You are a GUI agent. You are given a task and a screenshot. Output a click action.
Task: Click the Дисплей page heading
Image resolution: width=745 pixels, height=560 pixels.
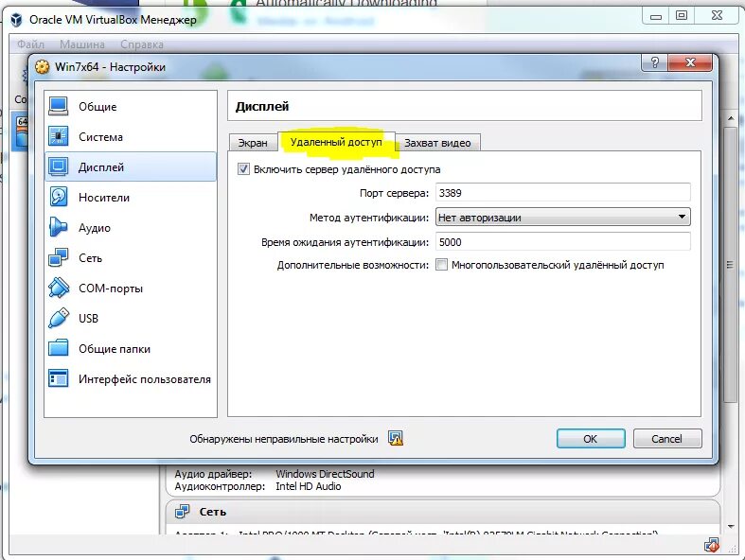point(262,106)
